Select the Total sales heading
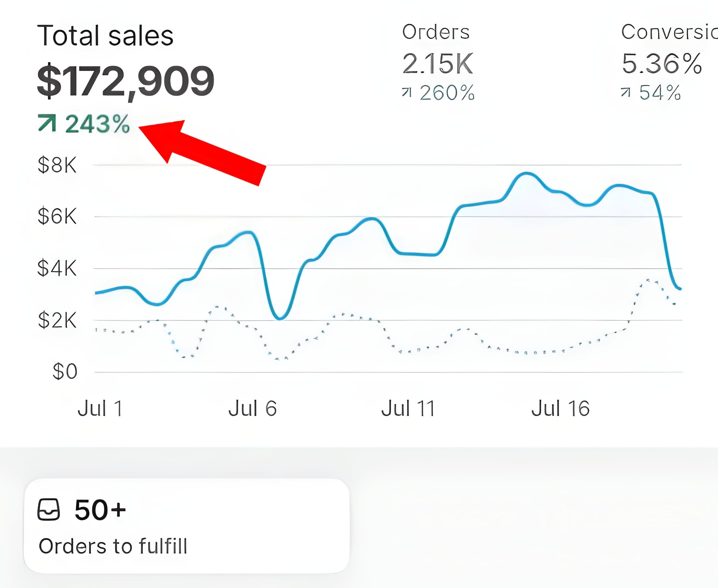 pos(105,35)
